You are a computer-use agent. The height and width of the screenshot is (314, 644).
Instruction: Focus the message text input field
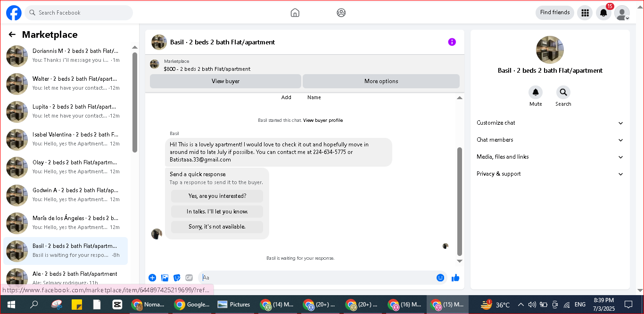[x=316, y=278]
